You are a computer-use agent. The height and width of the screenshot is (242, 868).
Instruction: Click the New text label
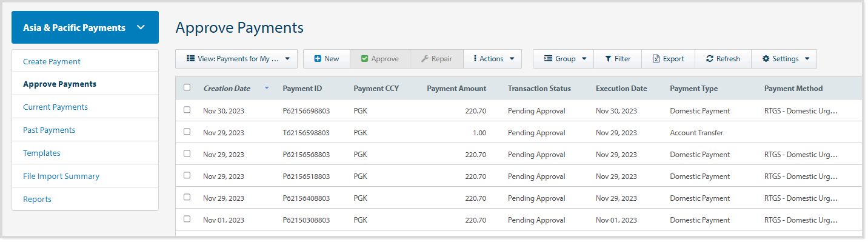(332, 59)
